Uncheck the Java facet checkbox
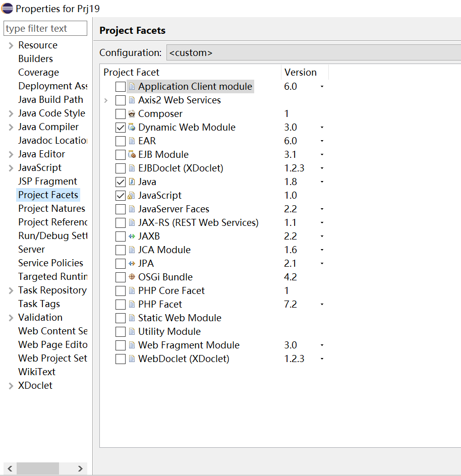This screenshot has width=461, height=476. click(x=120, y=182)
